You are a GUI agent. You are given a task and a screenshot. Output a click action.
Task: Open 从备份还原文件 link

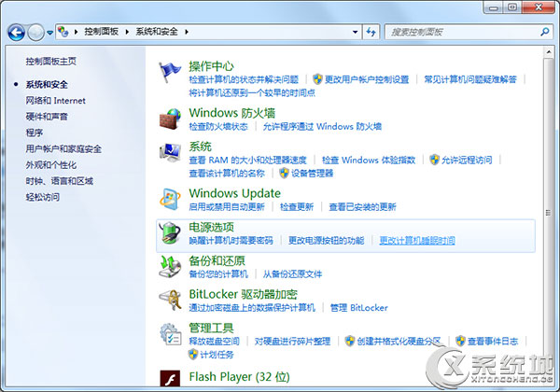pos(292,274)
